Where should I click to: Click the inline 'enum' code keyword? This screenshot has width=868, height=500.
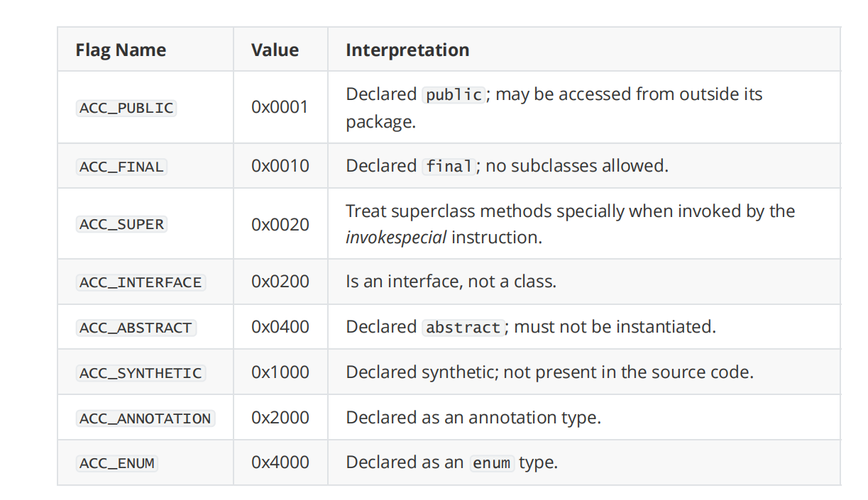click(492, 463)
